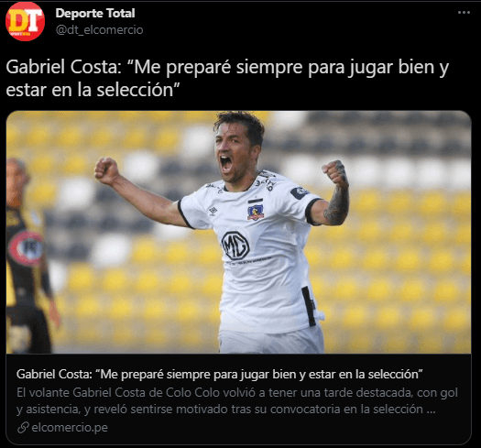
Task: Click the chain link icon beside elcomercio.pe
Action: 23,428
